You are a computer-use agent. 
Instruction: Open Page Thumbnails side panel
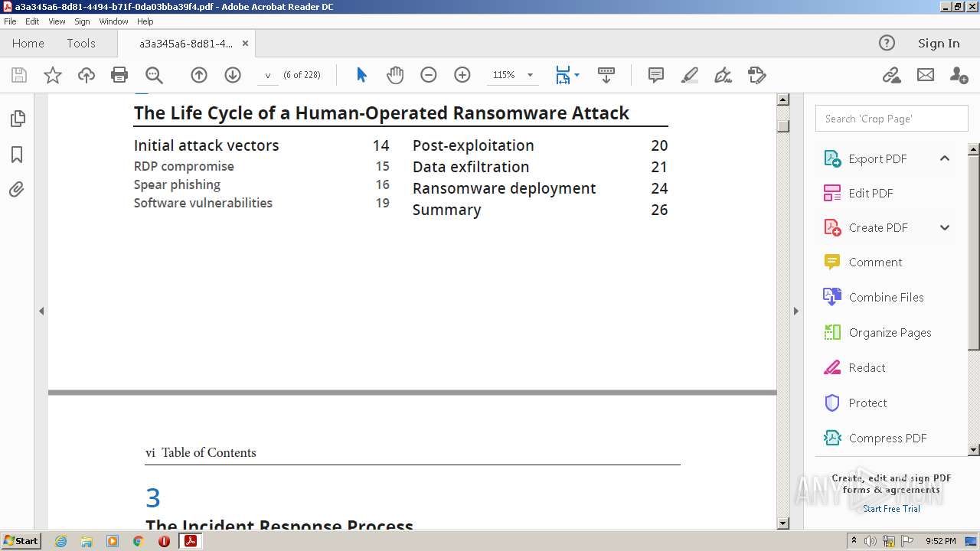point(17,119)
